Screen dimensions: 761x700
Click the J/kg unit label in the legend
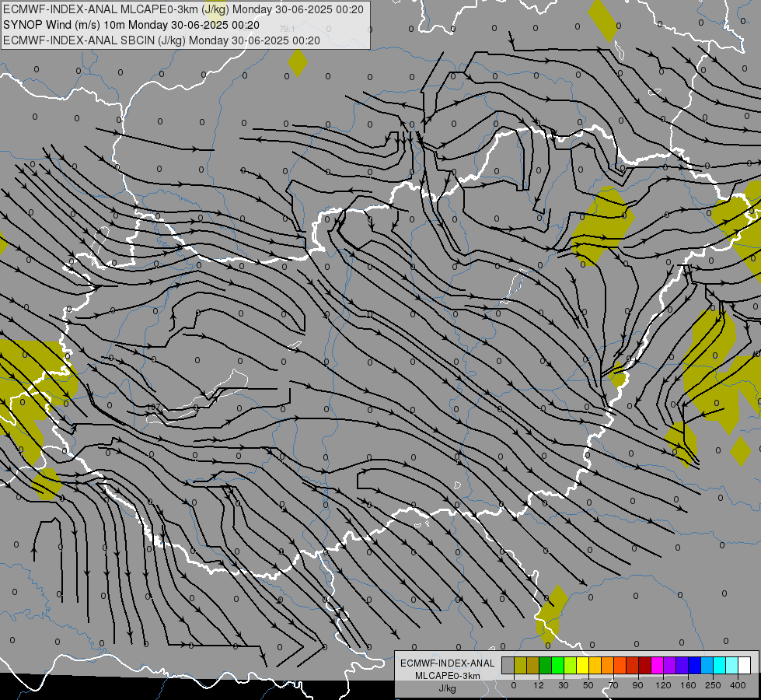(448, 688)
